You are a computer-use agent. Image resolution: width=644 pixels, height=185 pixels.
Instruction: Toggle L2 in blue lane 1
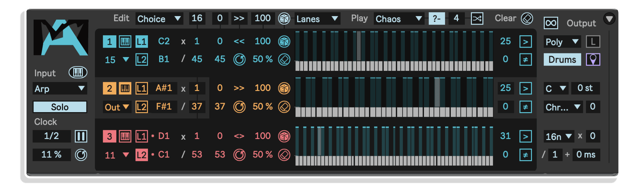coord(142,60)
